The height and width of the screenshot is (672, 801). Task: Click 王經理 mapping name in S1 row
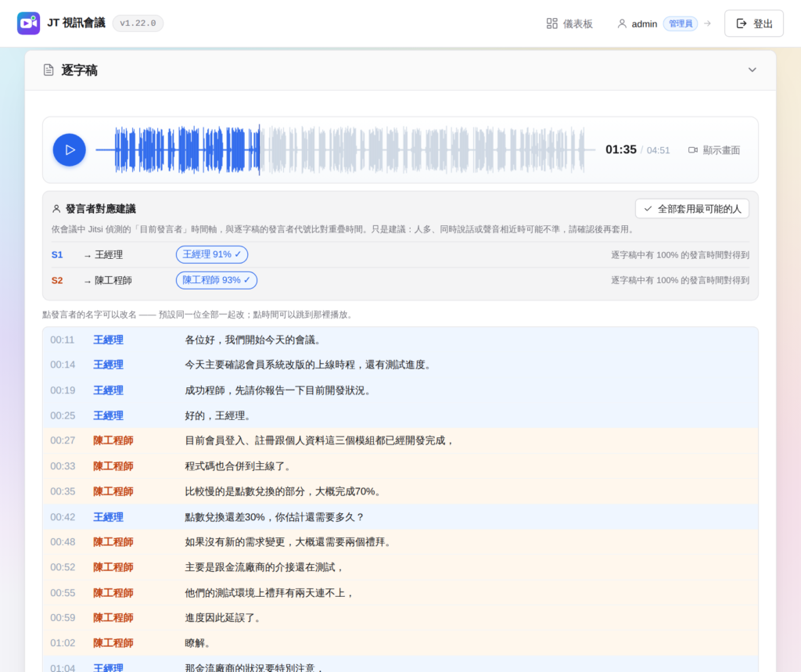point(108,254)
